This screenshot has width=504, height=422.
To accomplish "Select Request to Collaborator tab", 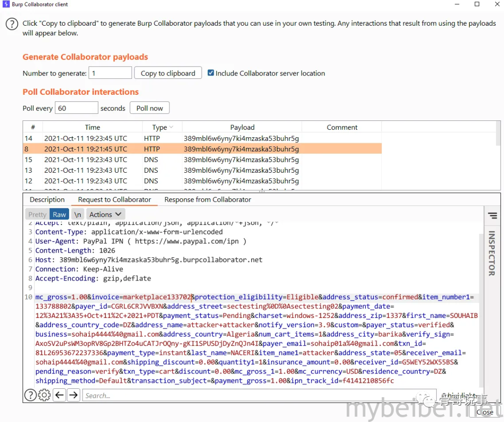I will coord(114,200).
